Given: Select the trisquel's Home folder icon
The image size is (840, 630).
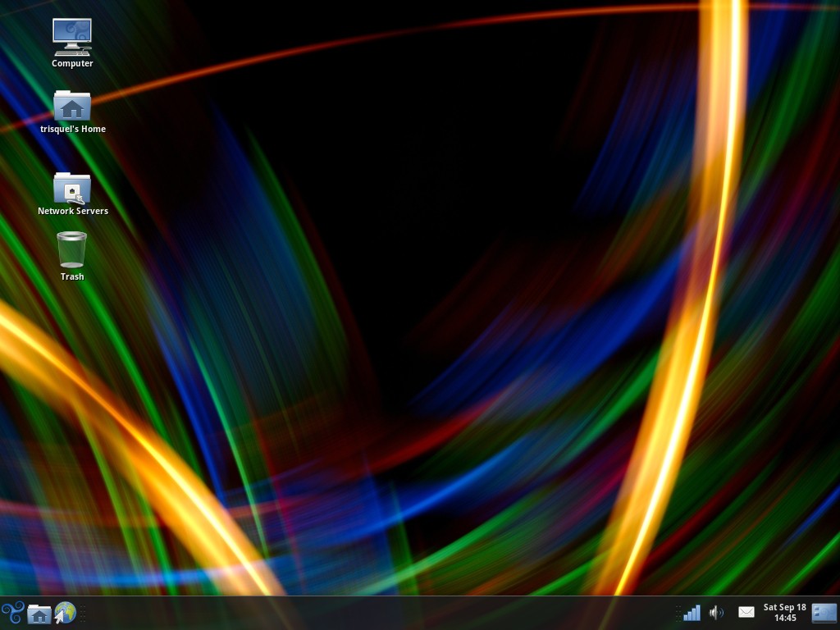Looking at the screenshot, I should pyautogui.click(x=72, y=106).
